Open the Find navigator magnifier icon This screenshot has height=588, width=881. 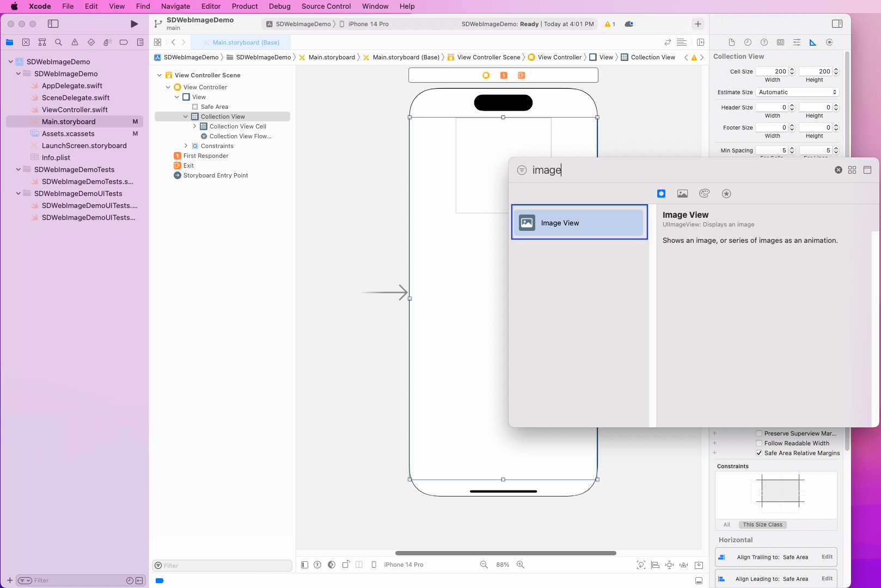[58, 42]
